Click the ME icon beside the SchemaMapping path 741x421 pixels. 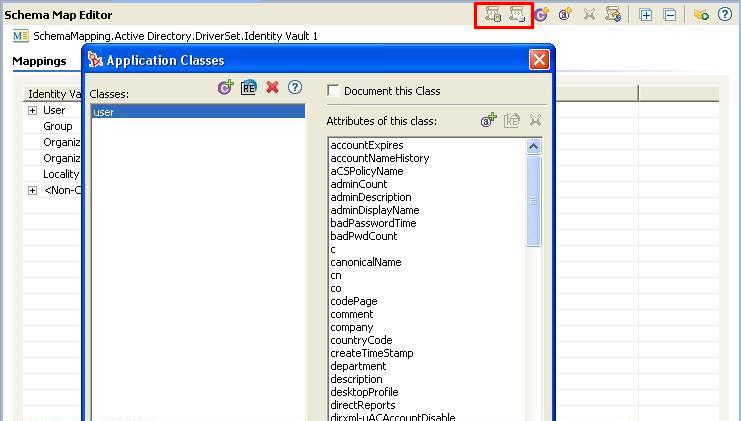(21, 36)
